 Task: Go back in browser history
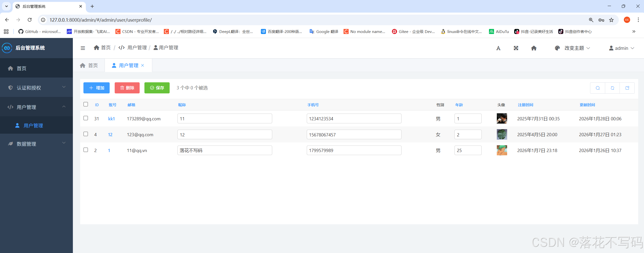click(x=7, y=20)
